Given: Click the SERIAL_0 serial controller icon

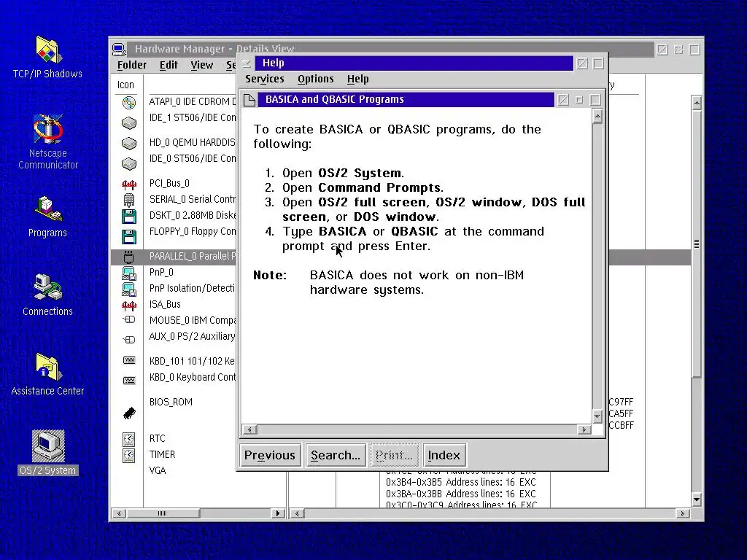Looking at the screenshot, I should (x=128, y=200).
